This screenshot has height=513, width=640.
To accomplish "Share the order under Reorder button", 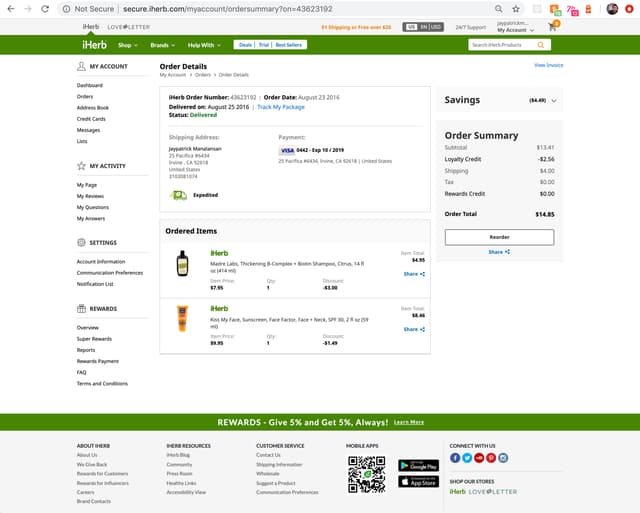I will (499, 252).
